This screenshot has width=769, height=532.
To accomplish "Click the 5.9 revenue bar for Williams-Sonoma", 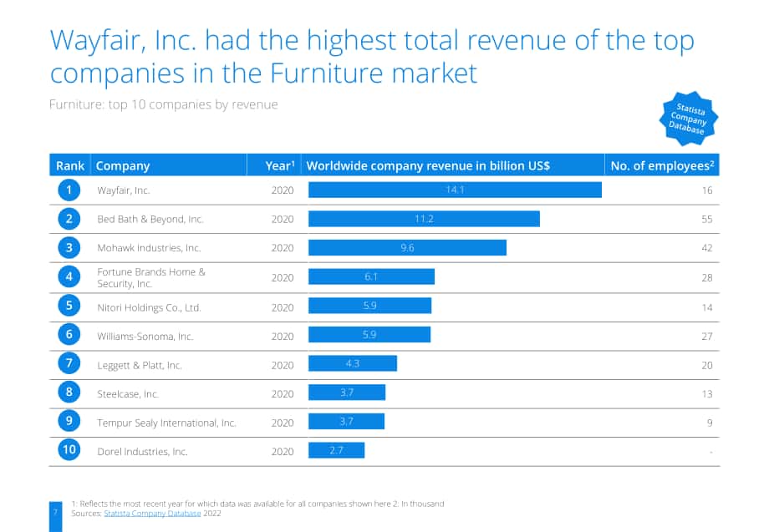I will point(369,334).
